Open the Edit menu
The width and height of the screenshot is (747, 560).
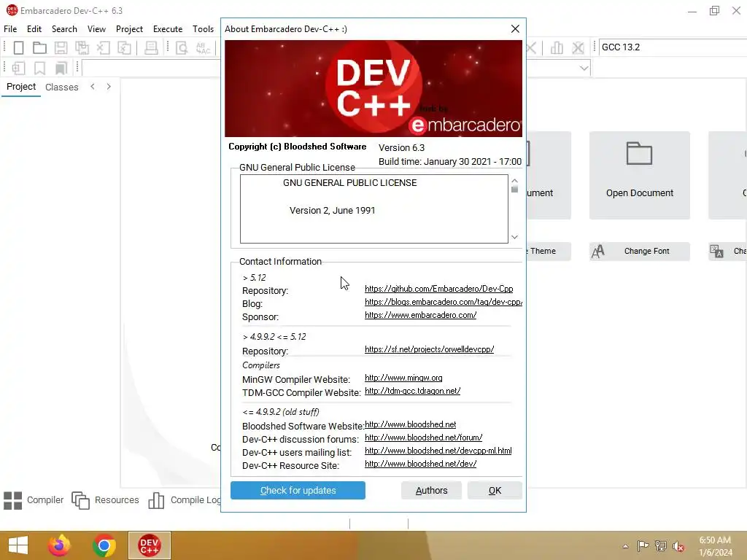34,29
